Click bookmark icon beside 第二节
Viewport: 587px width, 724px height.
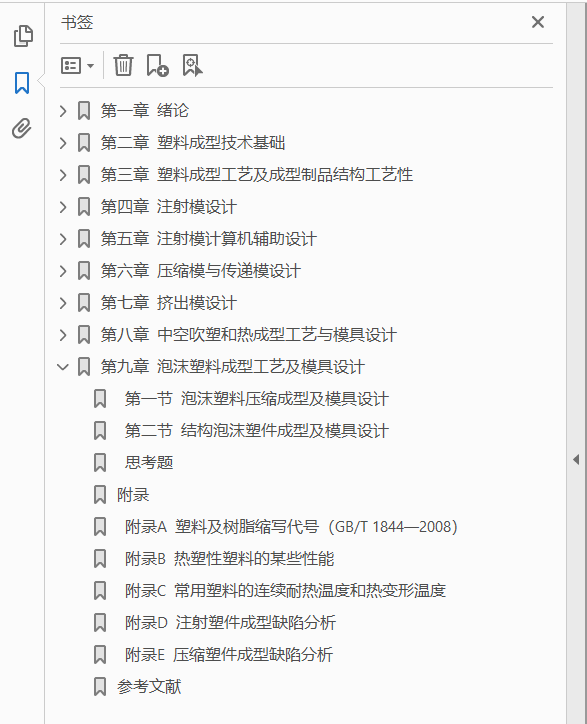point(100,431)
